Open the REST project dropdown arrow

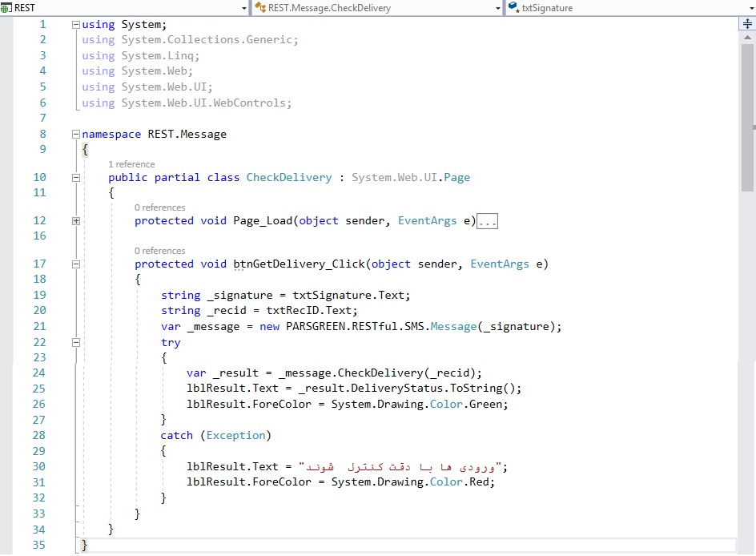(244, 8)
